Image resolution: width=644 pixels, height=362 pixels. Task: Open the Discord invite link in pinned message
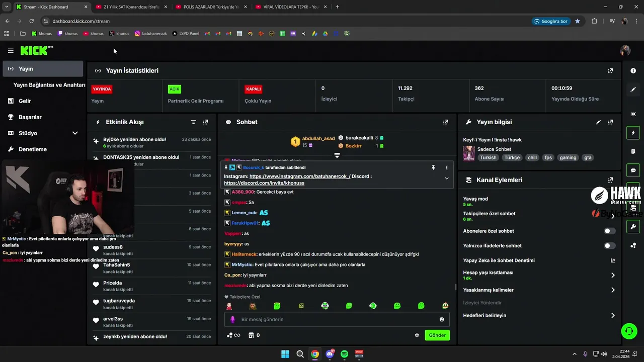click(x=264, y=183)
